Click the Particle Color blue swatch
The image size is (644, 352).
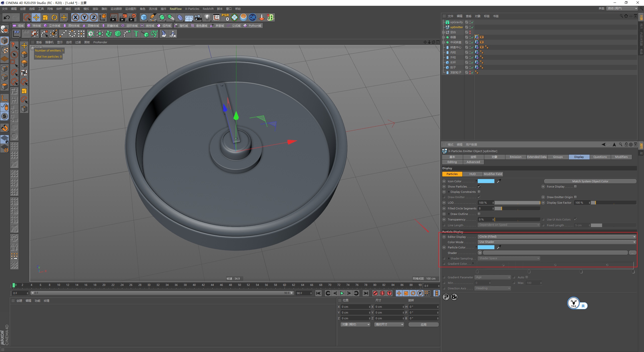[486, 247]
